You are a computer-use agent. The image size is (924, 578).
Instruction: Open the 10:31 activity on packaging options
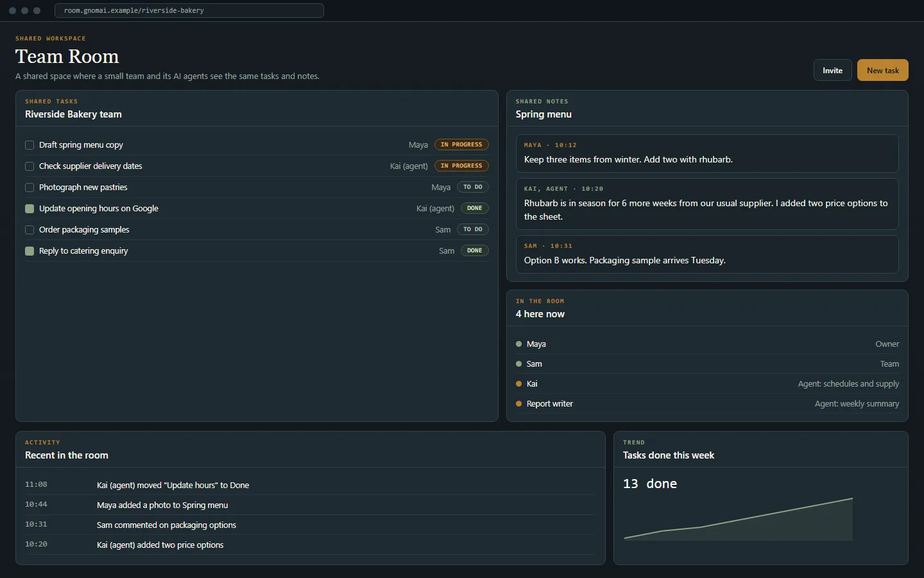(x=311, y=525)
